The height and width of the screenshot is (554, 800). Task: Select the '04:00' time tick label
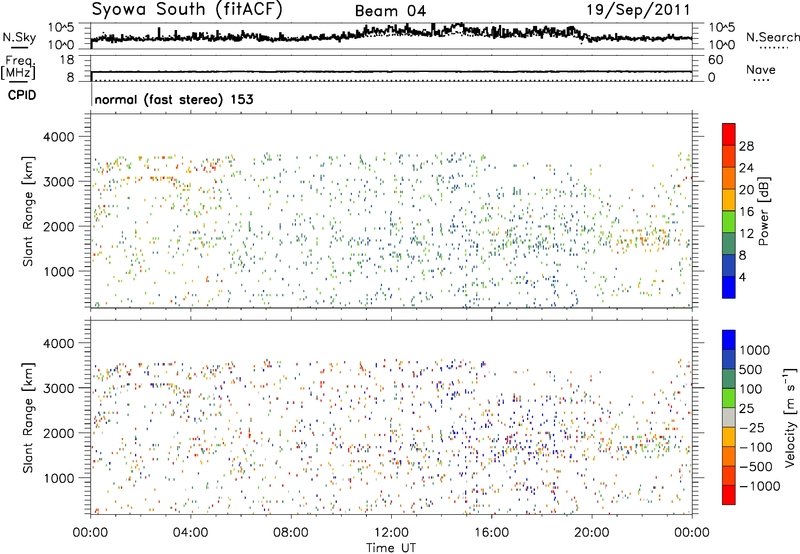[x=190, y=533]
